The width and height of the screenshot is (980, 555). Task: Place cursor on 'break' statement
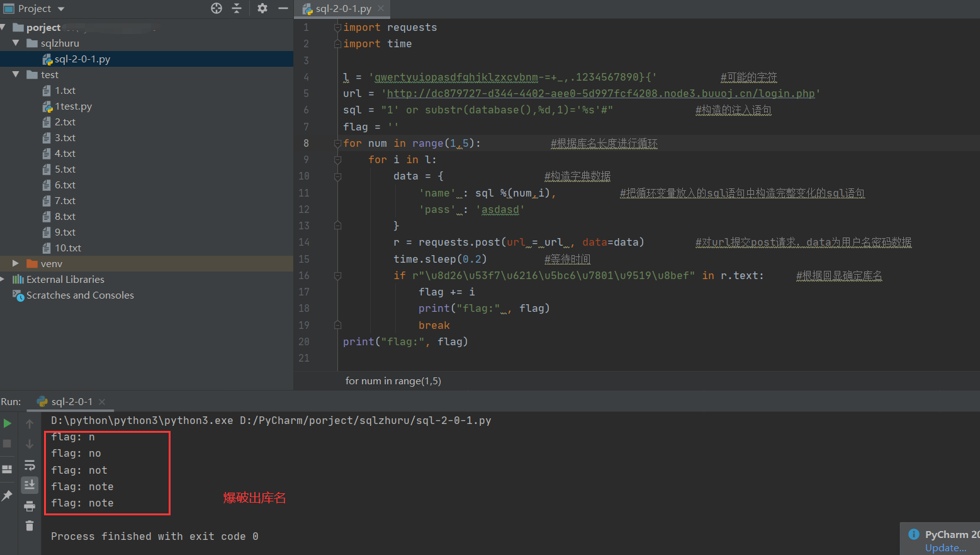tap(434, 325)
